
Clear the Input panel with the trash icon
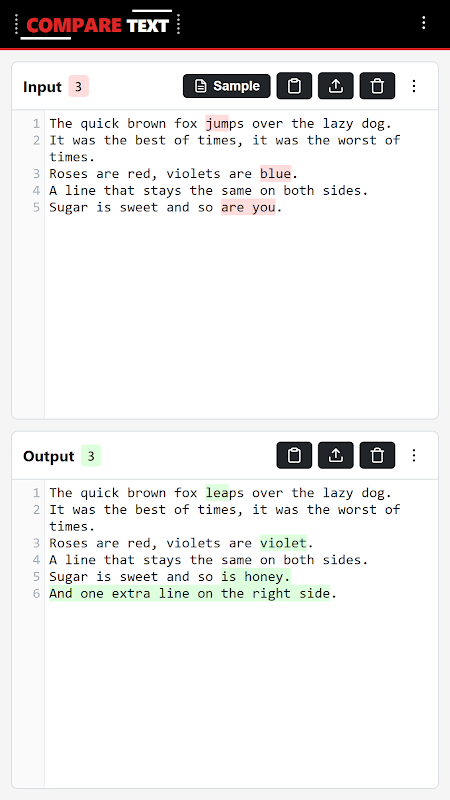377,86
